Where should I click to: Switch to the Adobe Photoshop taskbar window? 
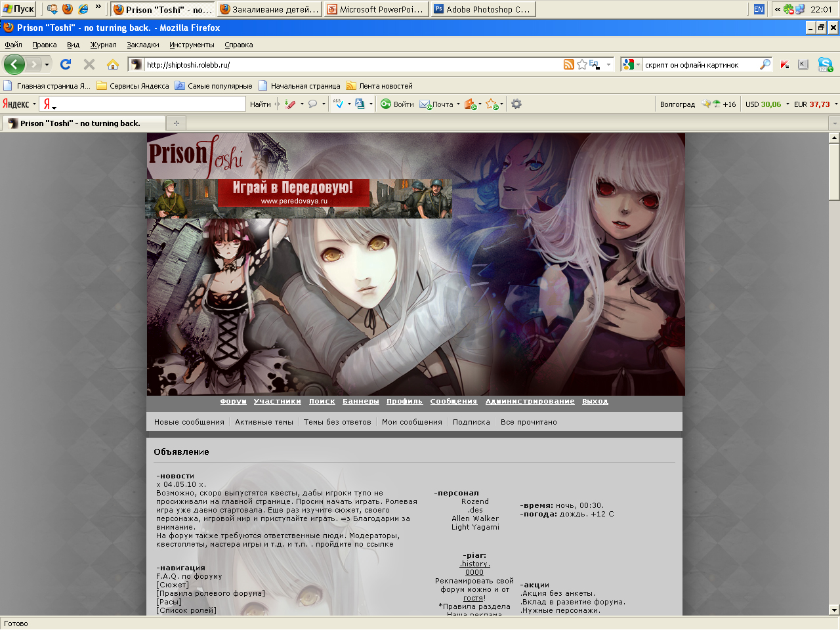(483, 9)
